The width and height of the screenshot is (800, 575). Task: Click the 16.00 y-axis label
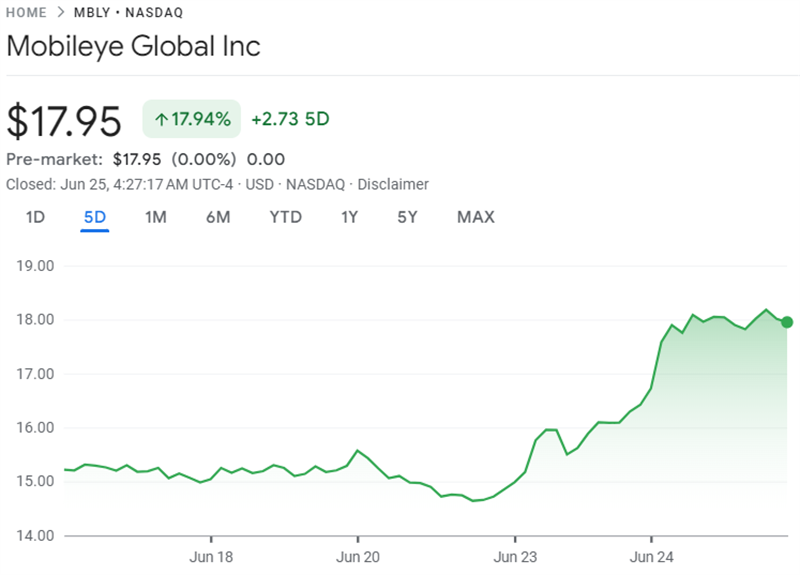point(35,428)
